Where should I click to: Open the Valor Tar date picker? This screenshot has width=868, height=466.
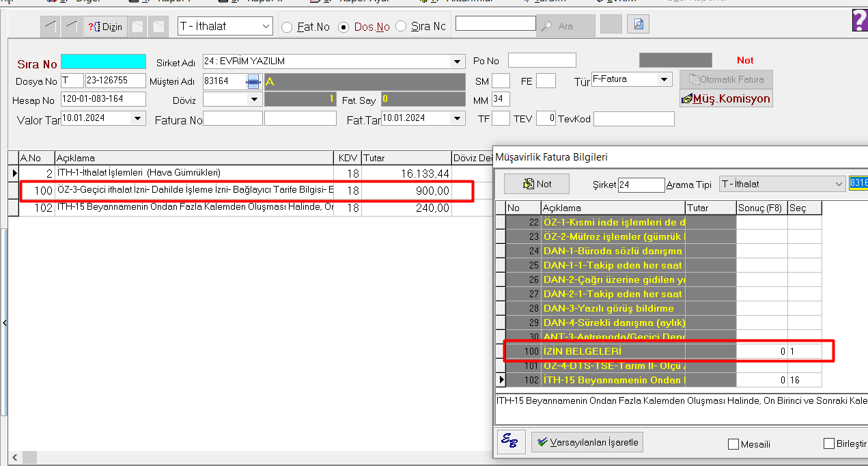(x=138, y=118)
